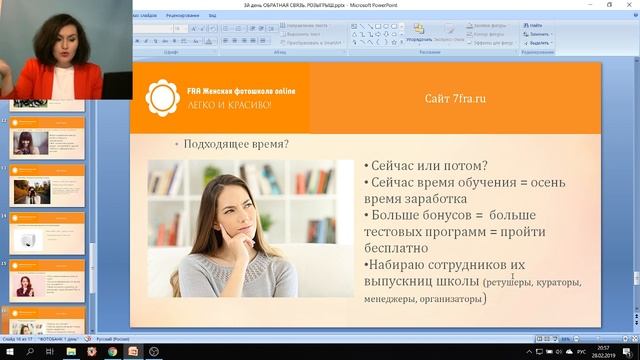Toggle underline formatting in the font group
The width and height of the screenshot is (640, 360).
(156, 41)
